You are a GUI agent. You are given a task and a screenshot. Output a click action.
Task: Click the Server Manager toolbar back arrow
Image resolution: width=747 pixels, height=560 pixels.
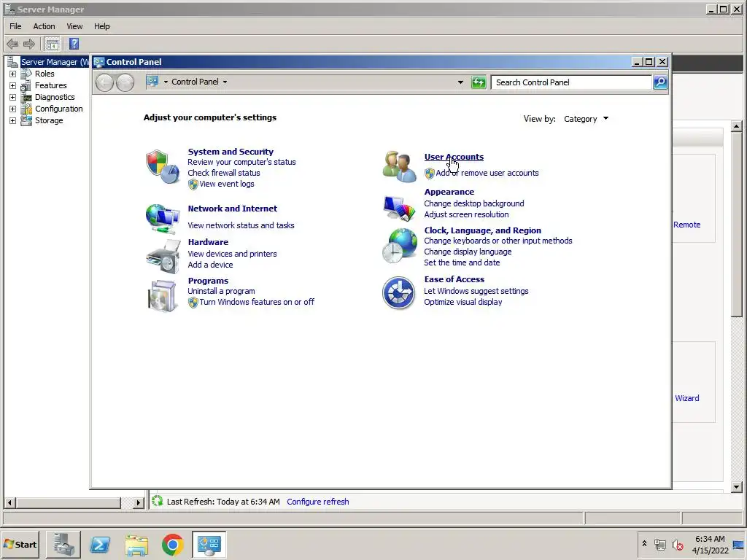[x=12, y=44]
